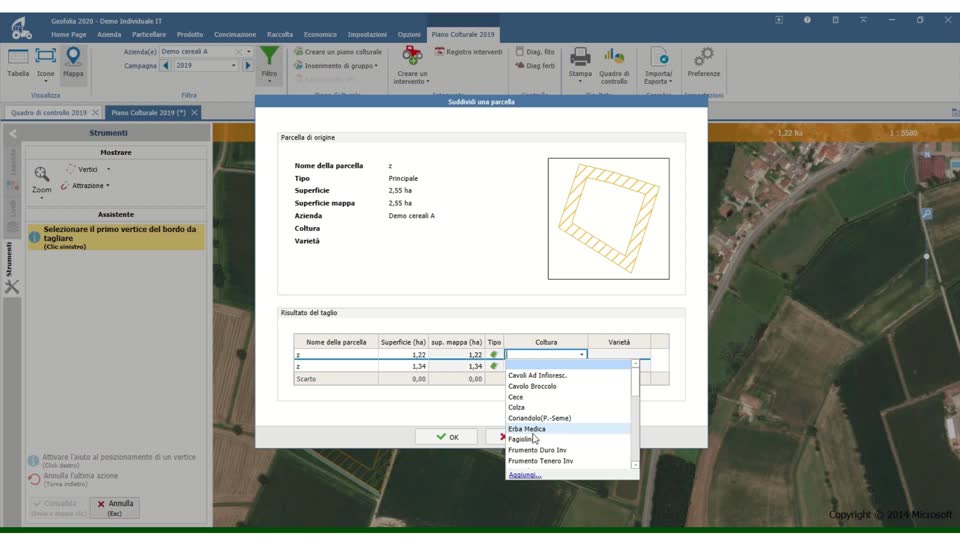Open the Concimazione menu

tap(235, 34)
